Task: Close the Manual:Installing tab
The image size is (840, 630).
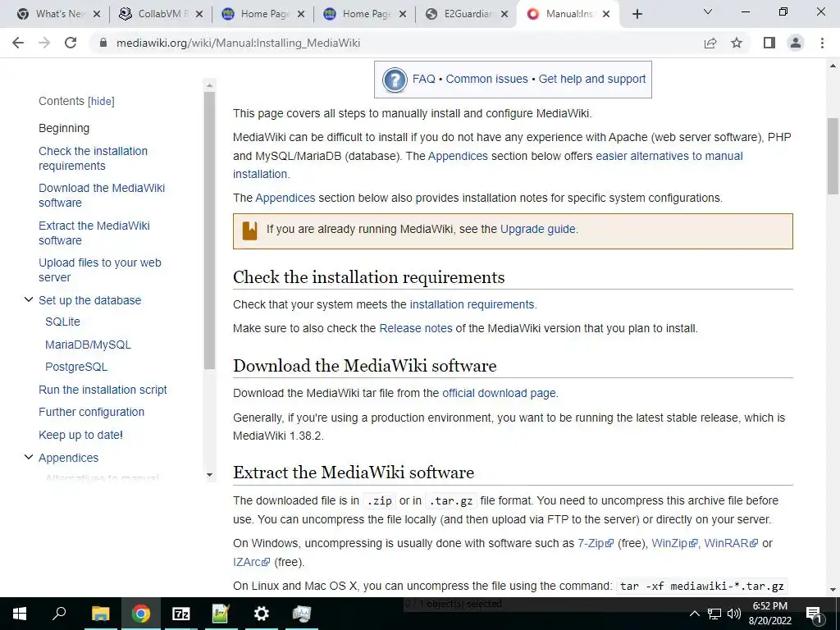Action: pyautogui.click(x=606, y=14)
